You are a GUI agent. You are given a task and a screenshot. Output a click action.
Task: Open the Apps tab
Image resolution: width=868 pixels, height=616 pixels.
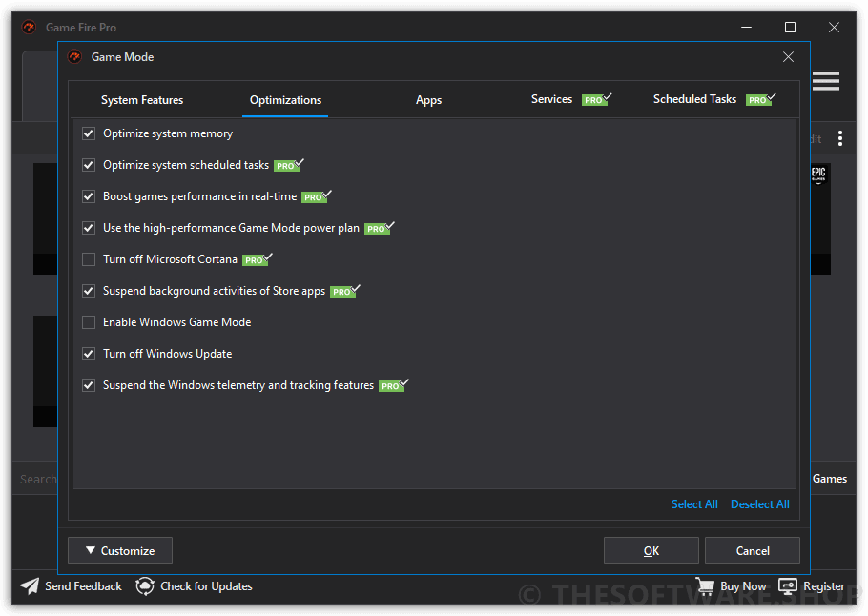tap(429, 100)
